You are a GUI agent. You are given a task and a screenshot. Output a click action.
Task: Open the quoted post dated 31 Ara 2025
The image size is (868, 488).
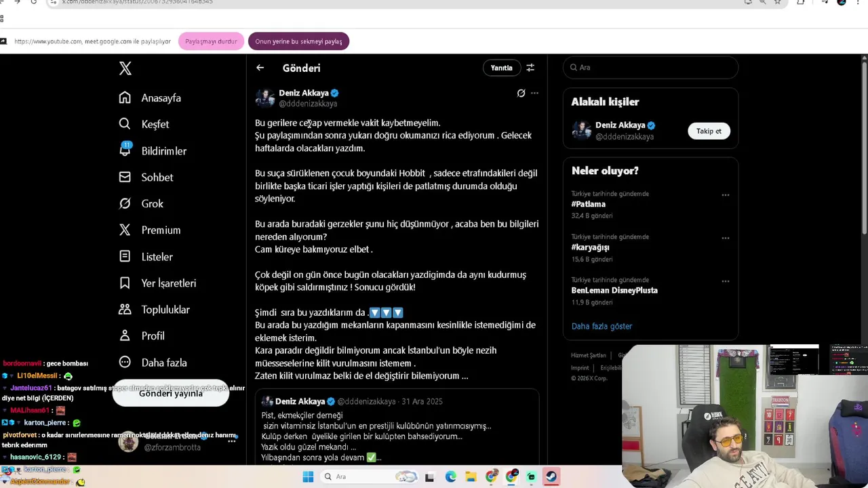[x=397, y=427]
